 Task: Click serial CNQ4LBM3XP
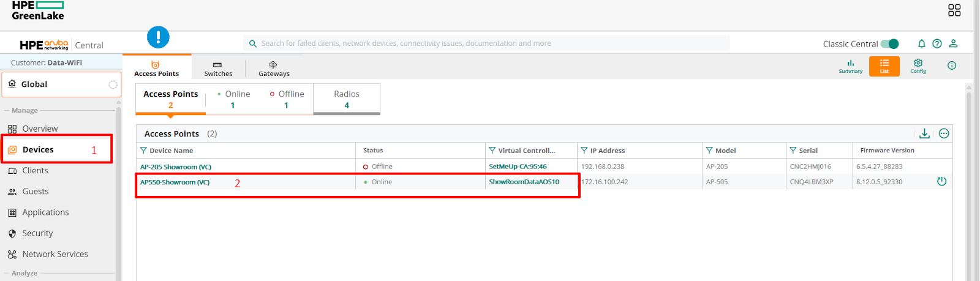(x=812, y=182)
